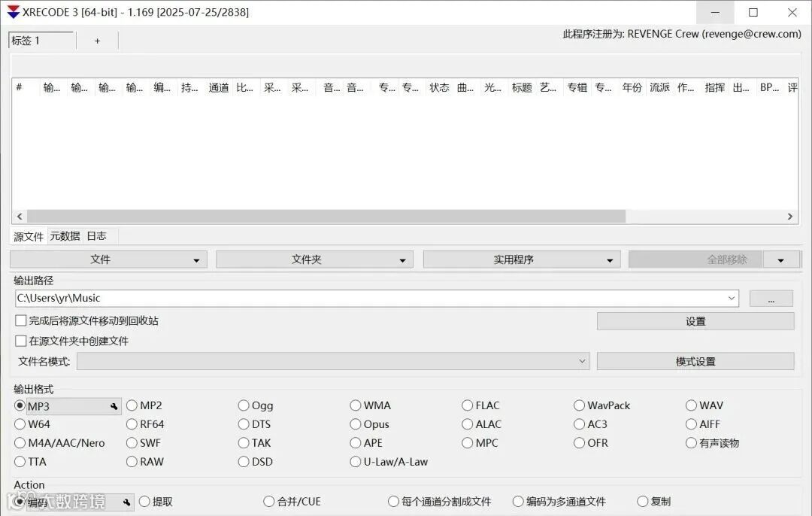Browse output path with ... button

pyautogui.click(x=771, y=299)
